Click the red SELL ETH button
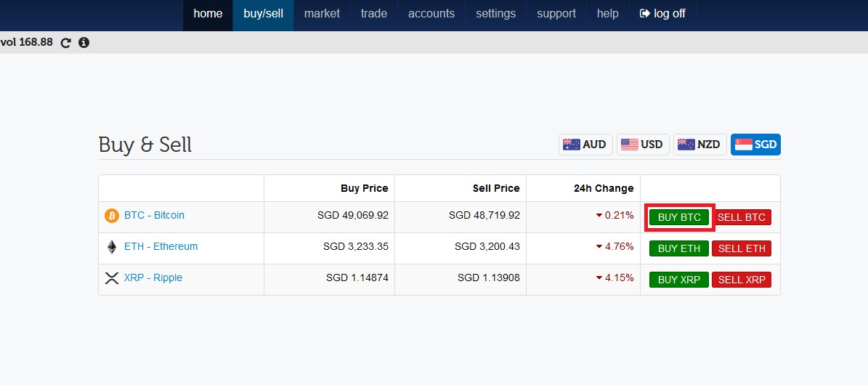 (741, 248)
